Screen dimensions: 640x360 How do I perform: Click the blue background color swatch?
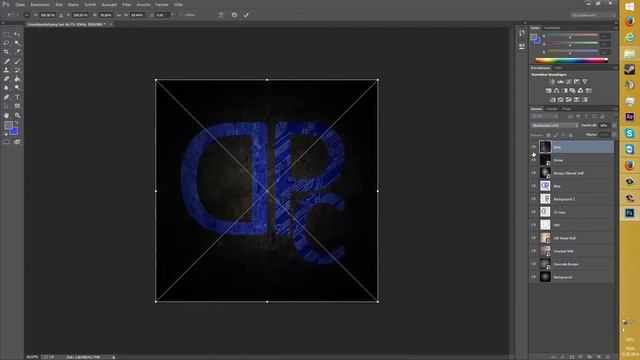tap(14, 131)
